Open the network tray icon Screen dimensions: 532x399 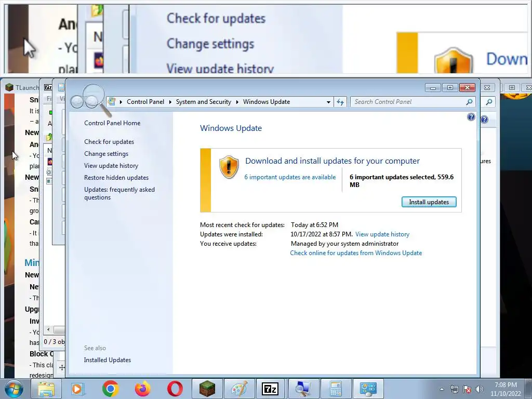(x=454, y=389)
